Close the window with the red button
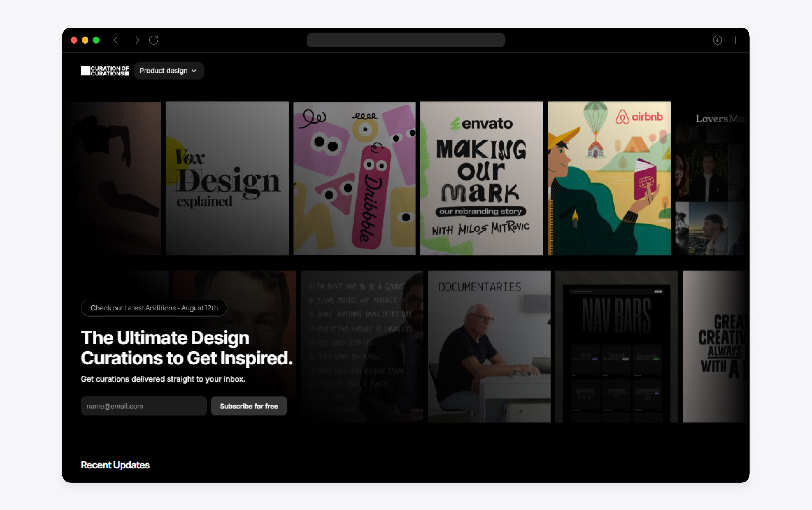 [74, 40]
